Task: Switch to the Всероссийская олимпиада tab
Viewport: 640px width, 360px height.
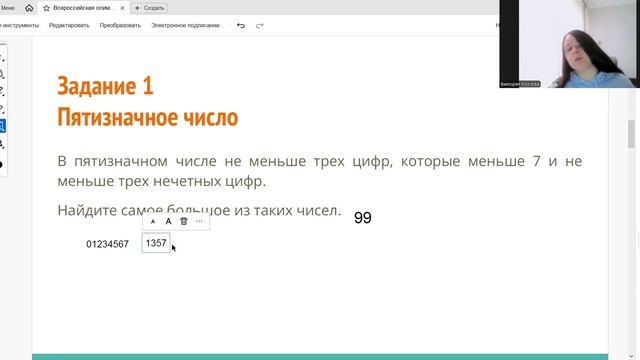Action: coord(83,8)
